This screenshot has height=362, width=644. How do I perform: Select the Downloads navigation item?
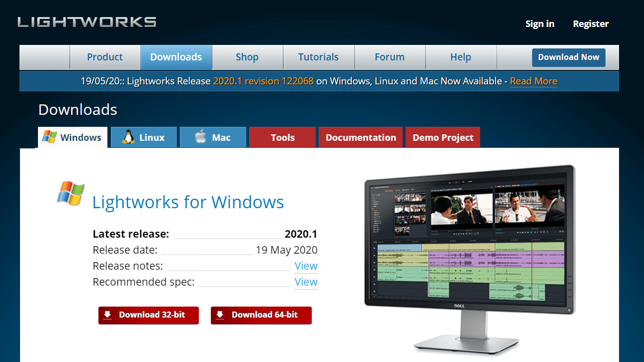tap(176, 57)
